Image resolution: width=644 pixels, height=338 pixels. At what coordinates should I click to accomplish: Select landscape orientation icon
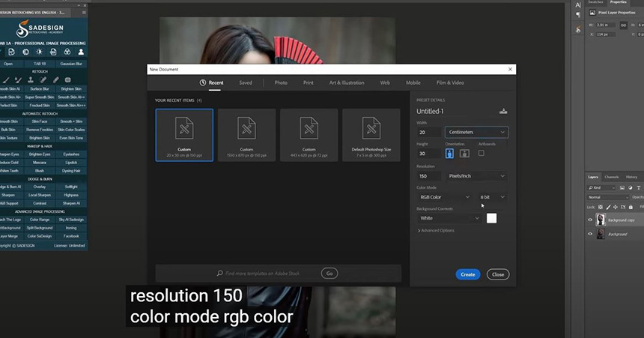click(x=464, y=153)
